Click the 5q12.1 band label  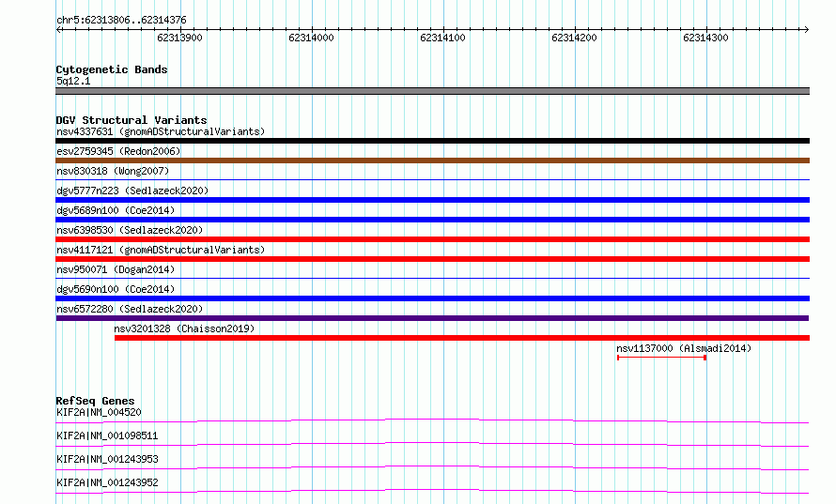[x=73, y=81]
